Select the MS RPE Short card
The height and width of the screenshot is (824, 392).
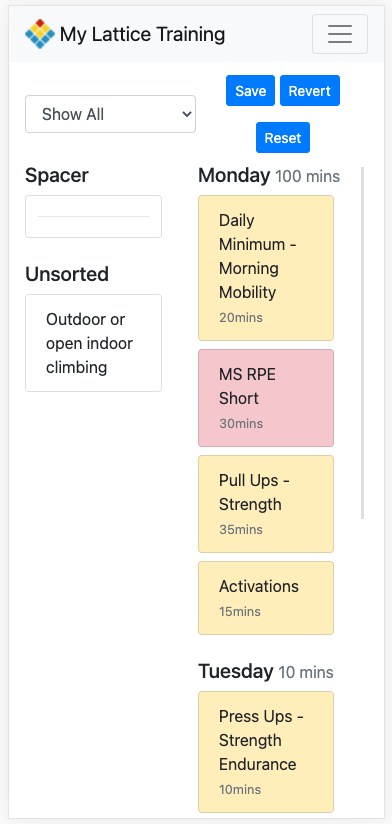[x=266, y=398]
